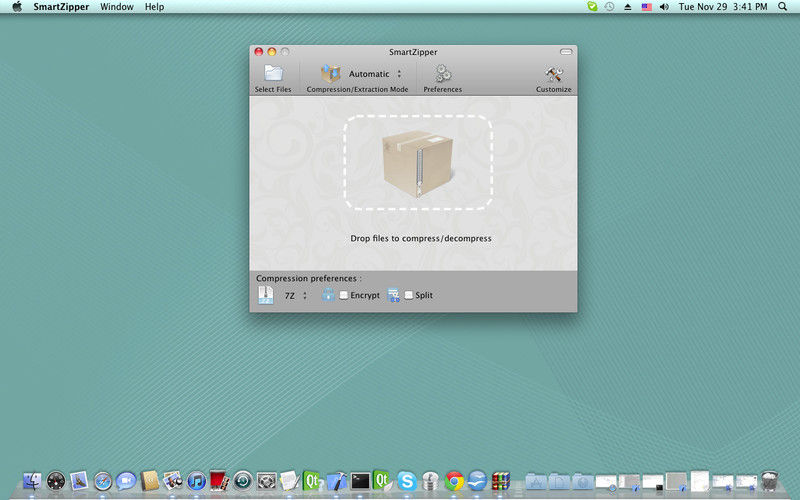Open Photo Booth from the dock
The image size is (800, 500).
pyautogui.click(x=219, y=481)
